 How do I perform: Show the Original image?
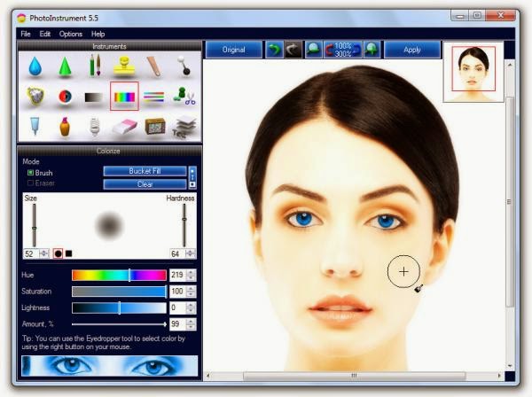point(234,50)
